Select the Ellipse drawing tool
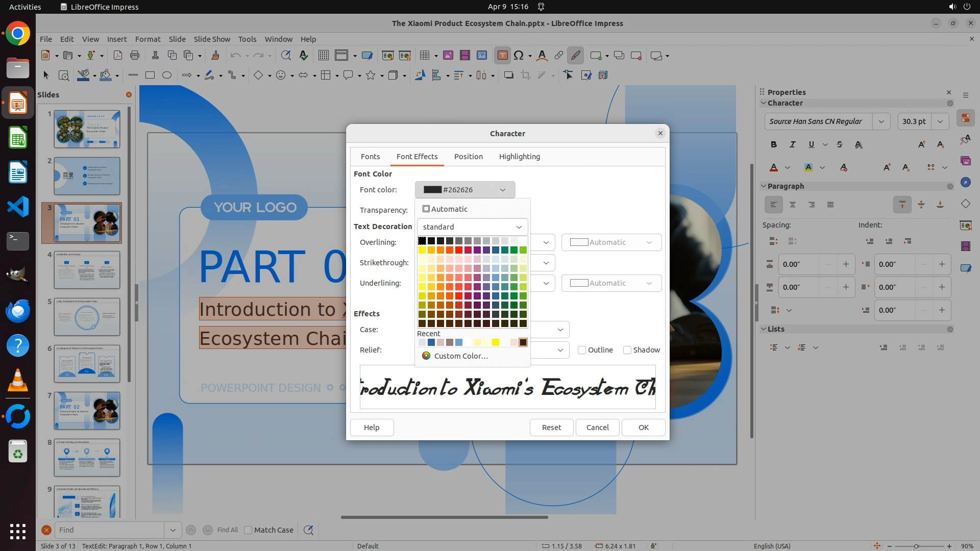This screenshot has height=551, width=980. tap(166, 75)
